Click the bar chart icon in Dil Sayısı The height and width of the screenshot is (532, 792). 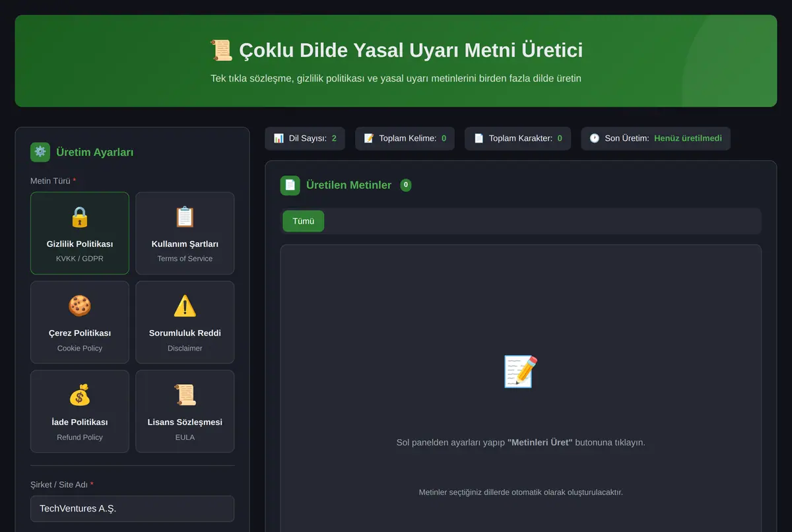tap(279, 139)
